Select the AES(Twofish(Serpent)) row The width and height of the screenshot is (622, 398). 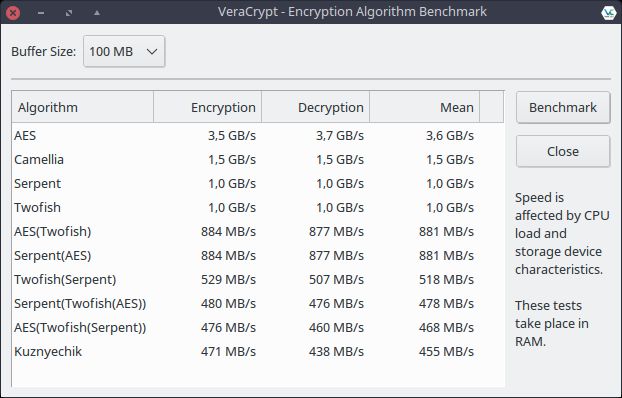(258, 327)
